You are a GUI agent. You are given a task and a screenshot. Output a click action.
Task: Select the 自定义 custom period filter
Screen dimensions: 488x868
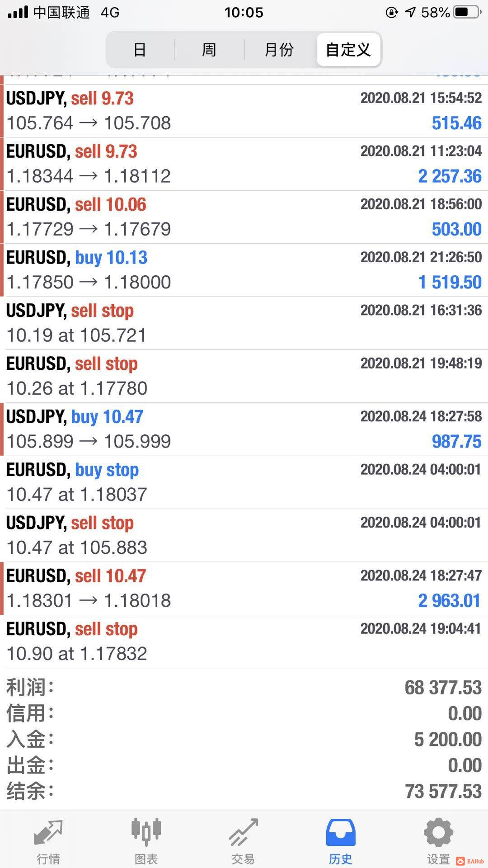point(348,49)
